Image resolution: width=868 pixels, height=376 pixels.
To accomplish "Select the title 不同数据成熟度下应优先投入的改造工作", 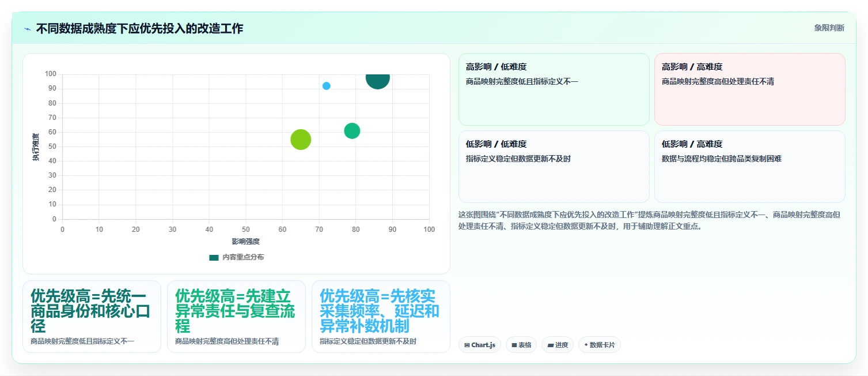I will click(139, 28).
